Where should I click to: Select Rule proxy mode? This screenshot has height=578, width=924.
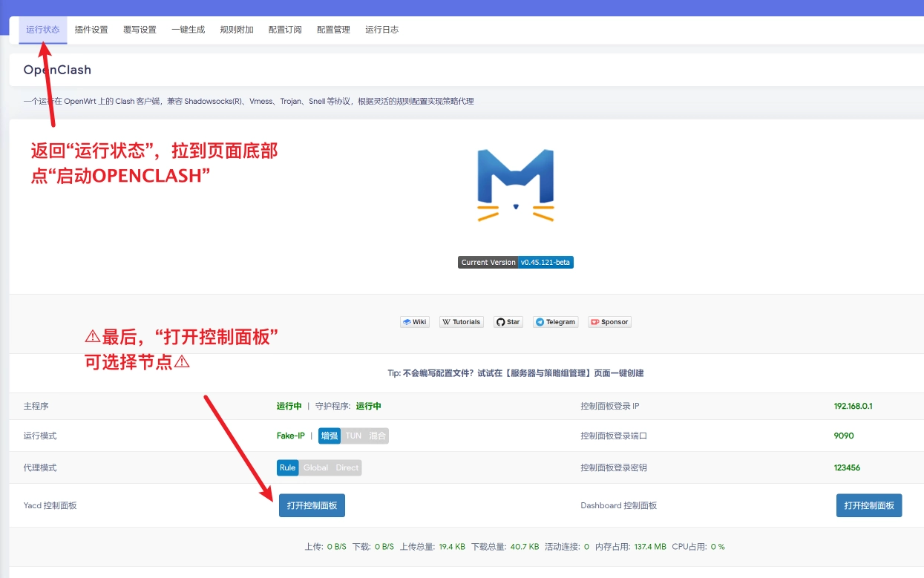pos(287,468)
